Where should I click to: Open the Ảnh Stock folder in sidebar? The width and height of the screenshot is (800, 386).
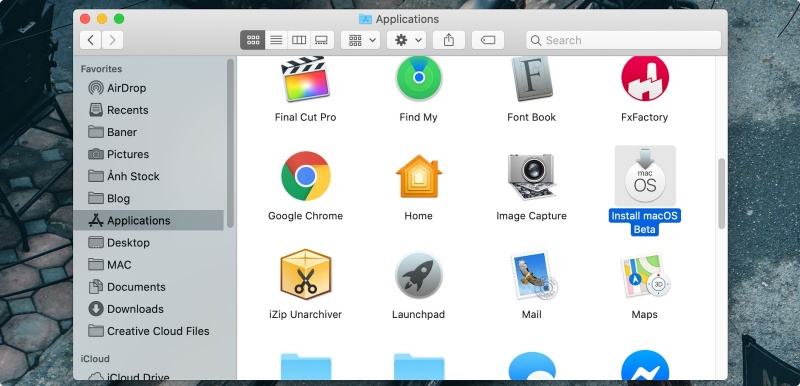148,176
